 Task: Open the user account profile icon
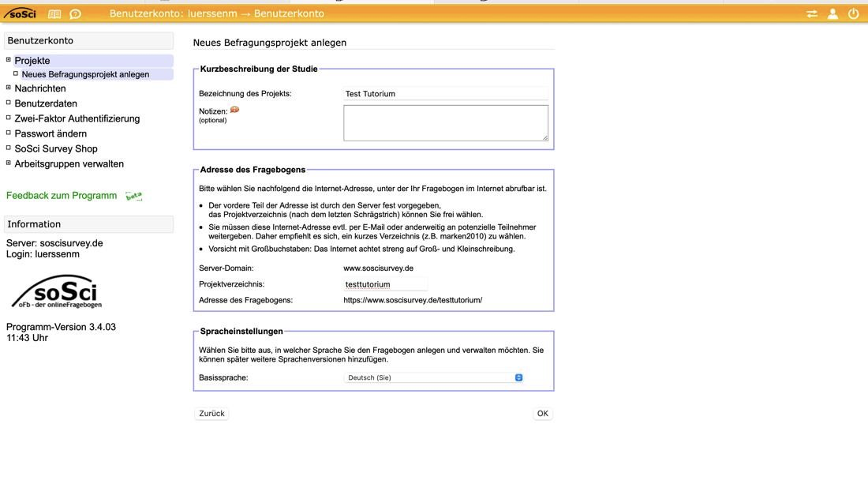832,13
